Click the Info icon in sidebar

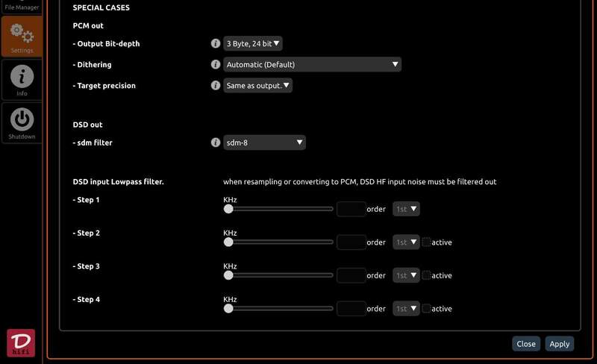(x=22, y=79)
